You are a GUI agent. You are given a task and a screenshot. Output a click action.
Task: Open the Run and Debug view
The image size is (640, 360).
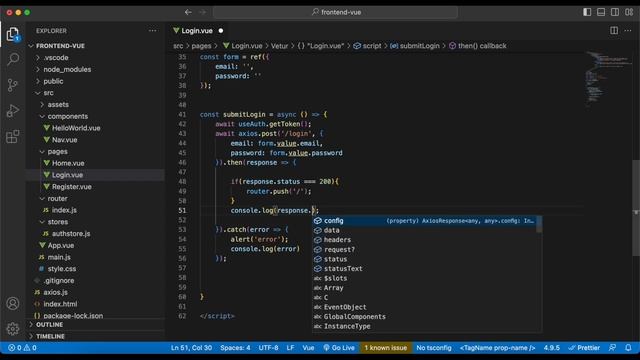pyautogui.click(x=13, y=111)
